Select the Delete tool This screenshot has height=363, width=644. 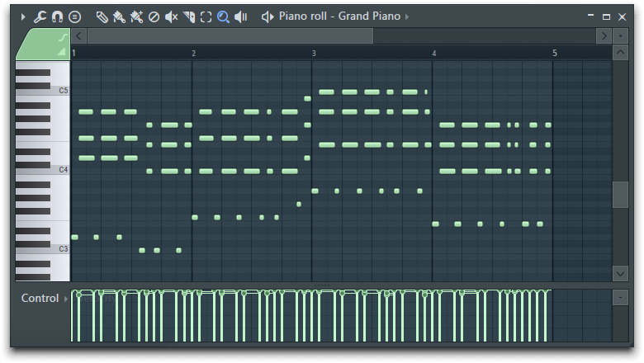[x=154, y=16]
